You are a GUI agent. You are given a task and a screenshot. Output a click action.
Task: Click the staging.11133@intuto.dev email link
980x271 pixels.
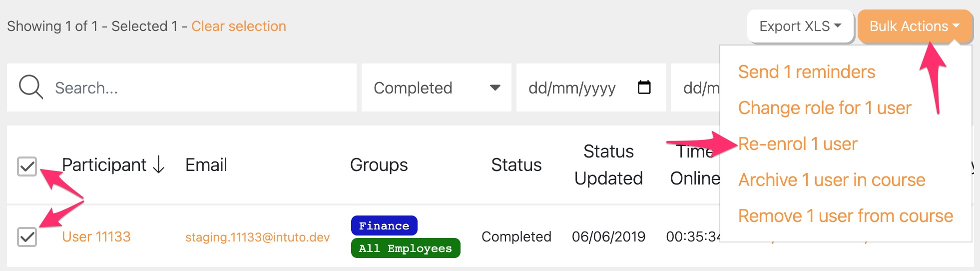(257, 237)
